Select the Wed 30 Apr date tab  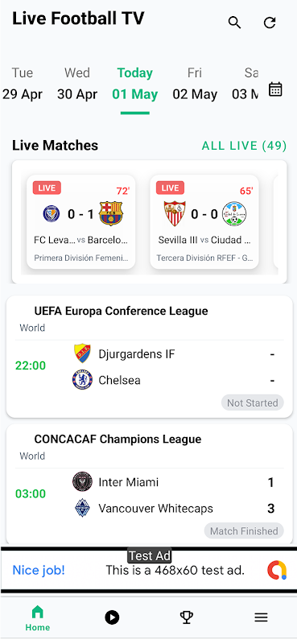click(77, 84)
